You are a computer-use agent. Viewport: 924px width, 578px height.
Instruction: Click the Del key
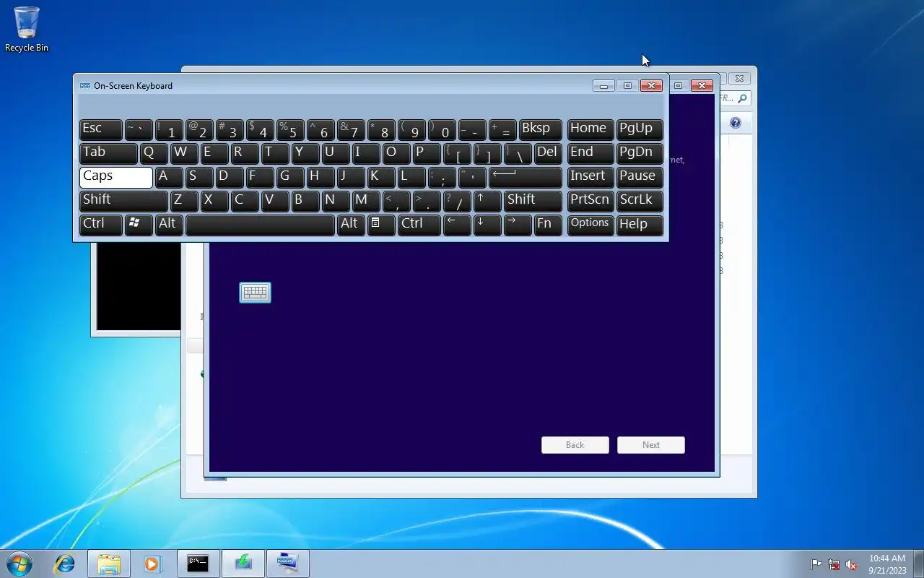[x=548, y=153]
